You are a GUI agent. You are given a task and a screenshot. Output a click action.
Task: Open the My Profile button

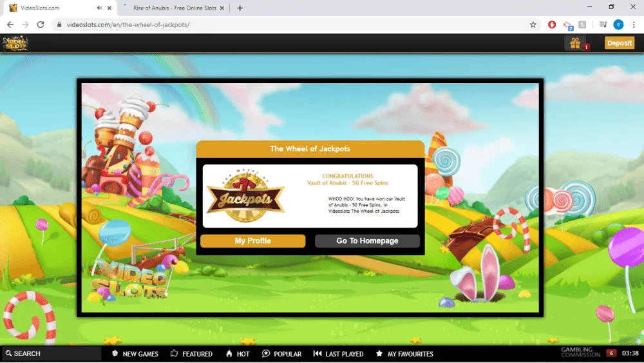pyautogui.click(x=252, y=241)
